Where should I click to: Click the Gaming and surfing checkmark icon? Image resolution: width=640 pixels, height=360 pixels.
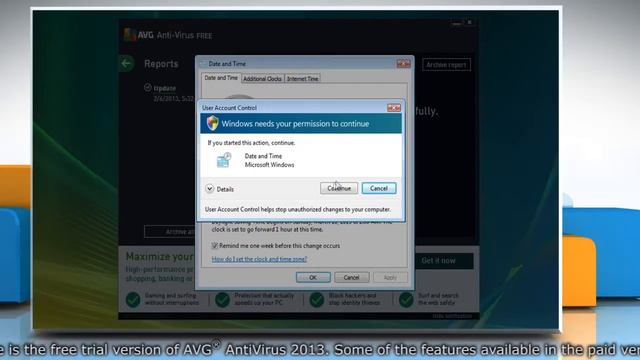(133, 300)
